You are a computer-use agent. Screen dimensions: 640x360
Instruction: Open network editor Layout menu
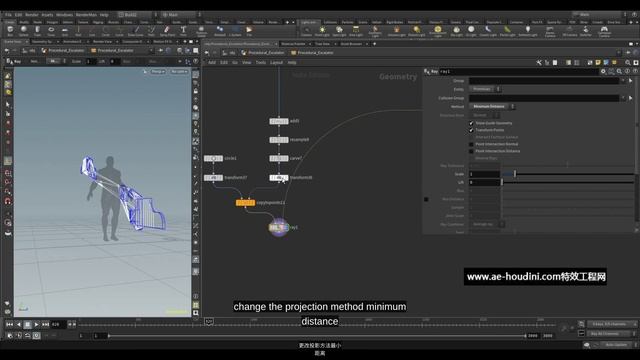(x=276, y=62)
